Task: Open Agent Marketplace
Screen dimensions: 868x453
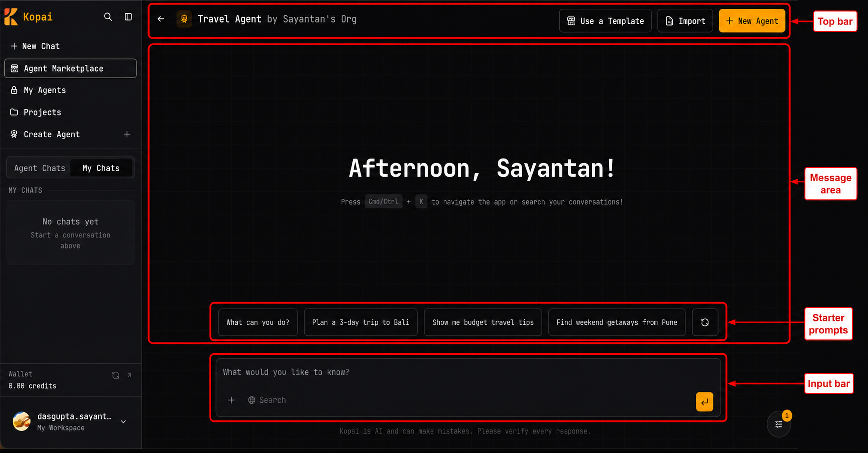Action: (70, 68)
